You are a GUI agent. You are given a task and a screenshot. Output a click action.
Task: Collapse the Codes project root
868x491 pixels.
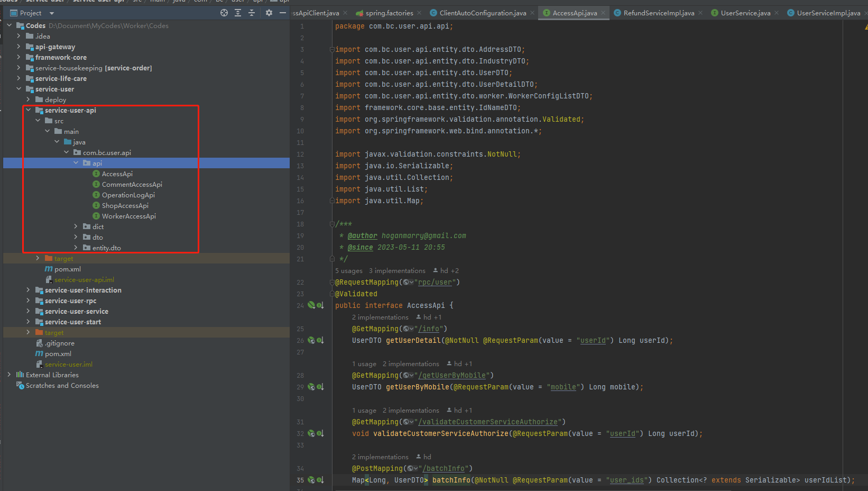10,25
